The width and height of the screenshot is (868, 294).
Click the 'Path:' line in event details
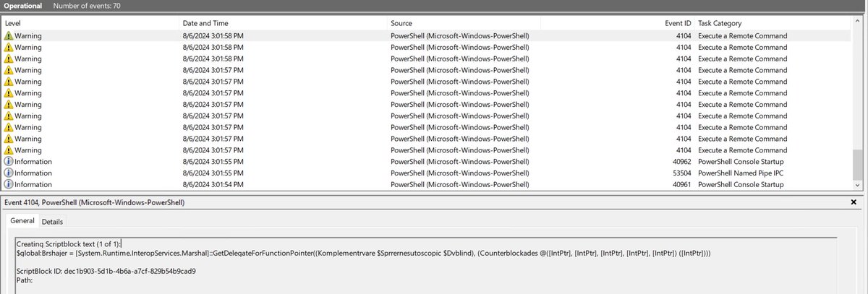click(25, 280)
